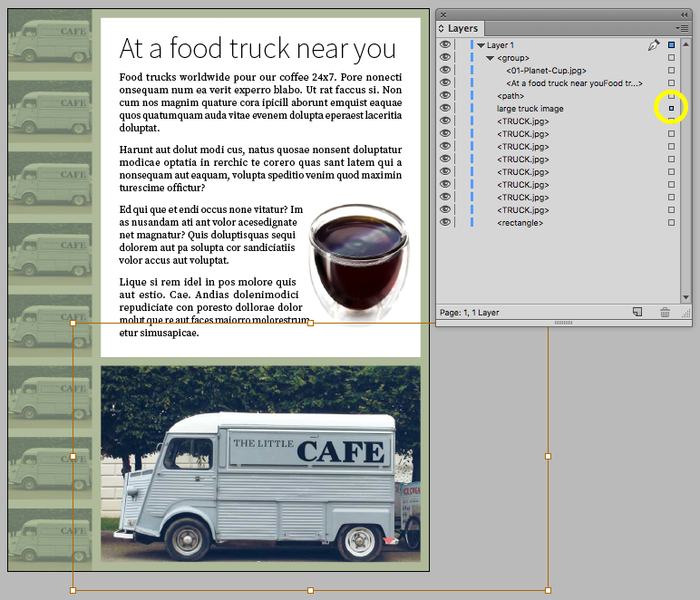Click selection square for large truck image
This screenshot has height=600, width=700.
click(671, 108)
